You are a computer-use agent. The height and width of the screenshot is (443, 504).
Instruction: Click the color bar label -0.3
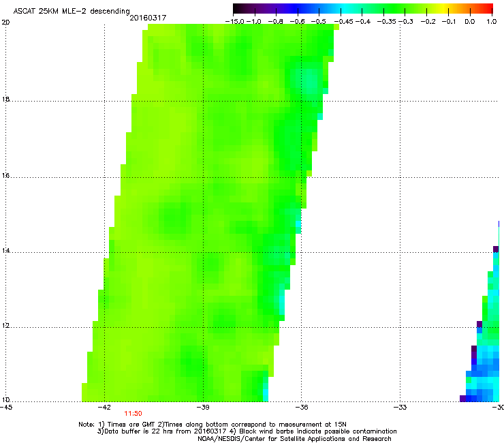[x=406, y=22]
